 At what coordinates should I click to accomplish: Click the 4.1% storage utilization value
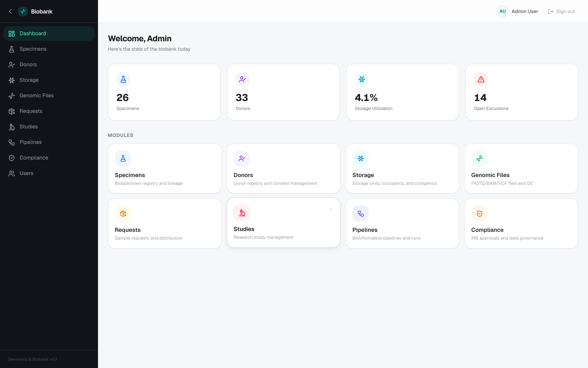pos(366,98)
